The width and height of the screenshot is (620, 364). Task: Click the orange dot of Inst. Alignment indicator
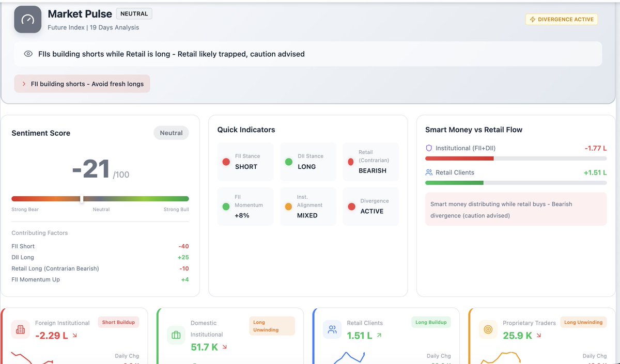[289, 207]
